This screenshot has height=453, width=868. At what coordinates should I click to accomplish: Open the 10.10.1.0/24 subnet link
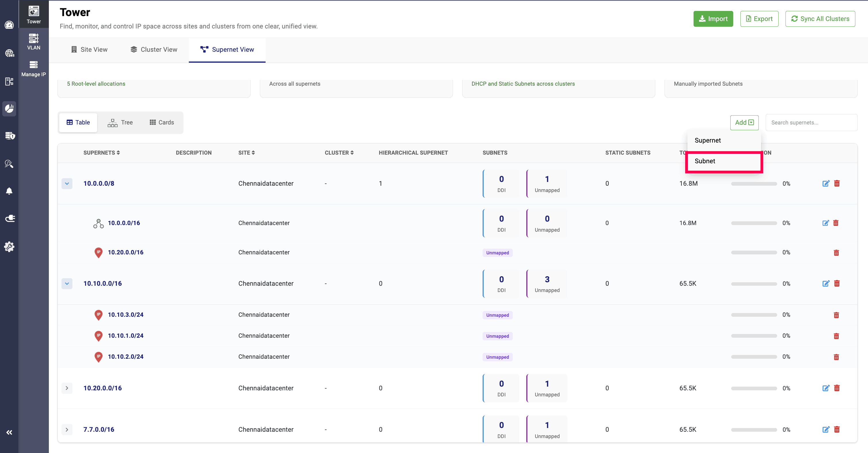(x=125, y=335)
